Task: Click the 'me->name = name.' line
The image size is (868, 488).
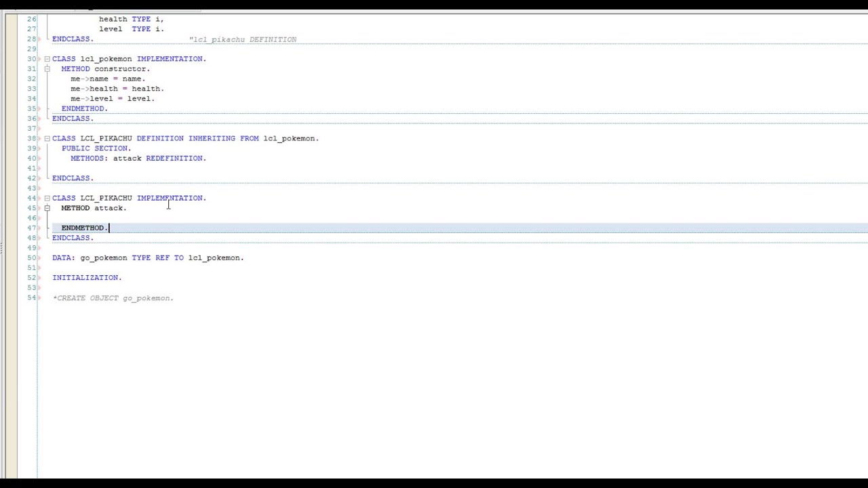Action: pyautogui.click(x=108, y=79)
